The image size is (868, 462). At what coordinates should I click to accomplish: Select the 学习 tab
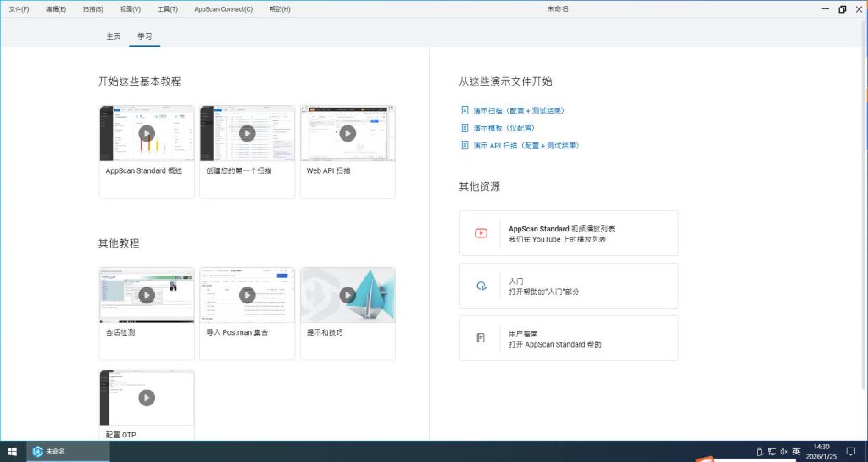pos(145,36)
